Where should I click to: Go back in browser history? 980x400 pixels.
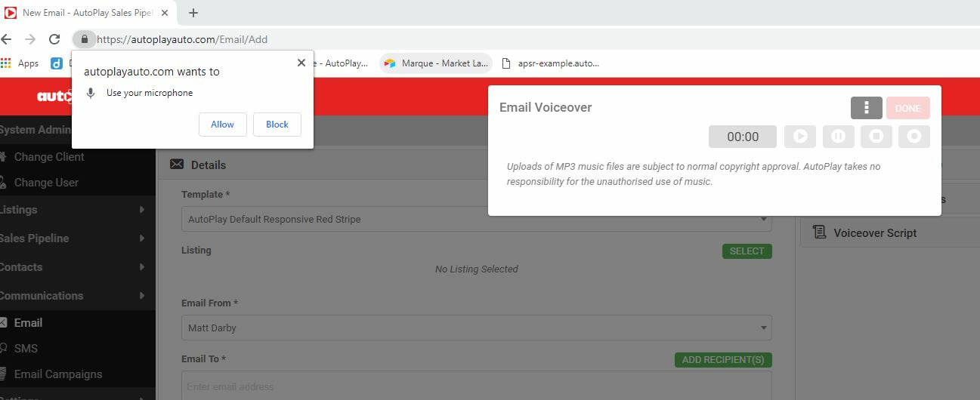pos(6,39)
